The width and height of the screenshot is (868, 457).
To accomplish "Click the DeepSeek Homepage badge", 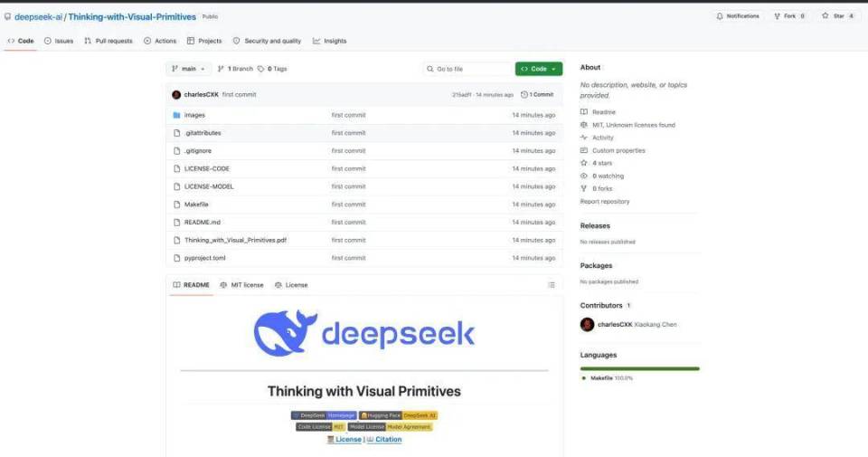I will [x=324, y=415].
